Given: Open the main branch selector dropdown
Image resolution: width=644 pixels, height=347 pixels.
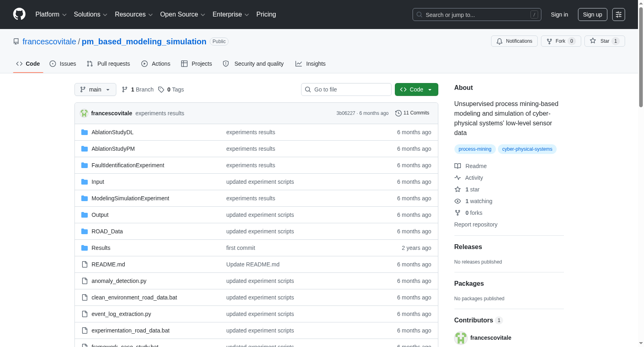Looking at the screenshot, I should pyautogui.click(x=95, y=89).
